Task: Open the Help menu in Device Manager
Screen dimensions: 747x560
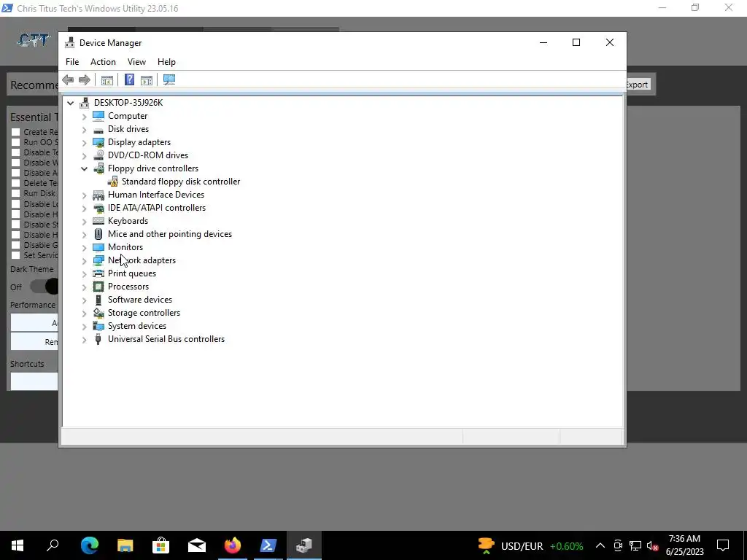Action: (166, 62)
